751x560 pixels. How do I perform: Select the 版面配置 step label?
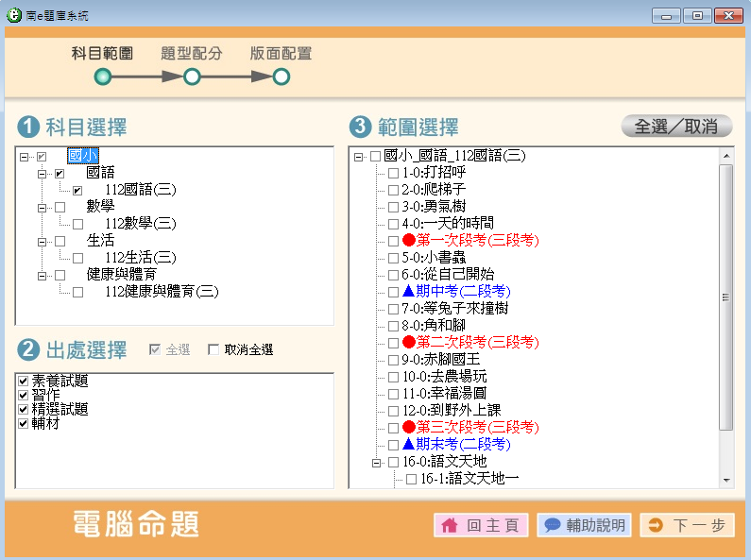pos(281,54)
